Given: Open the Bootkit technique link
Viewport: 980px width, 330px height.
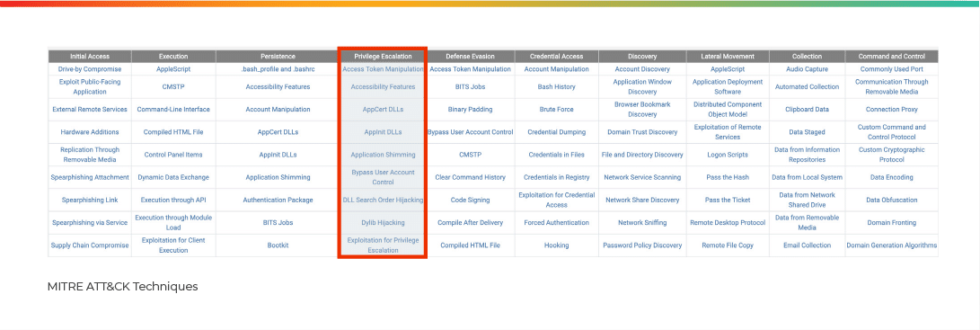Looking at the screenshot, I should tap(278, 245).
